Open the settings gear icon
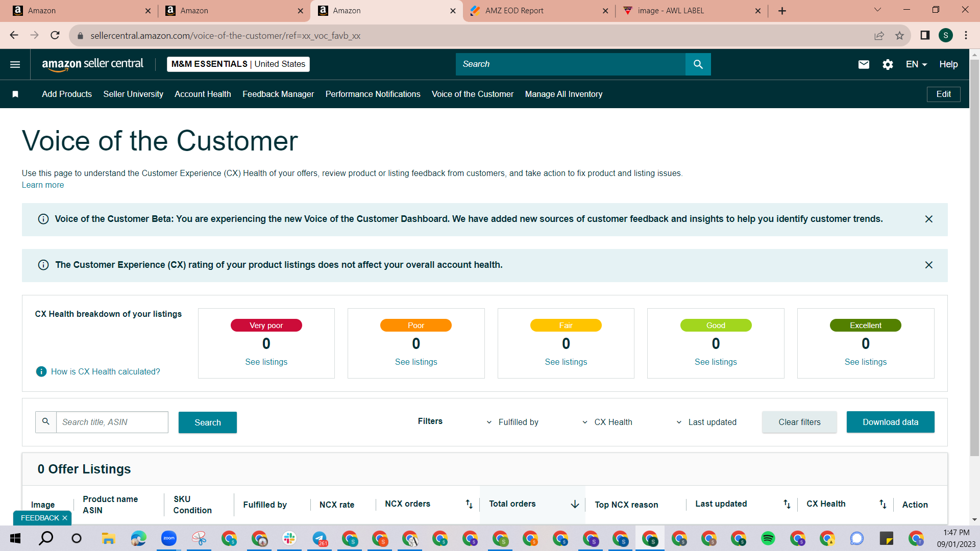The height and width of the screenshot is (551, 980). pyautogui.click(x=888, y=64)
